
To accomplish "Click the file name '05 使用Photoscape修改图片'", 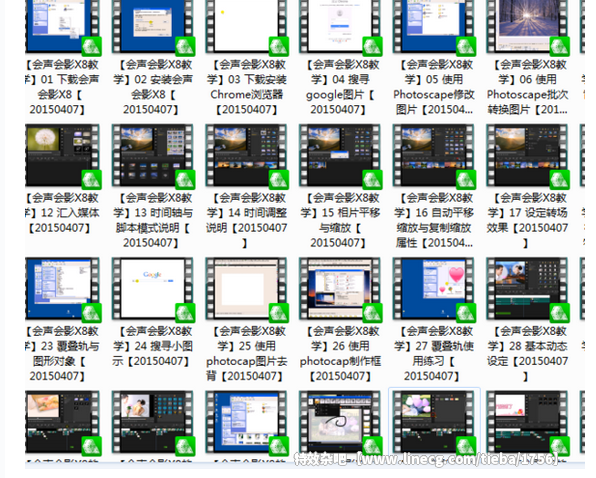I will 433,87.
